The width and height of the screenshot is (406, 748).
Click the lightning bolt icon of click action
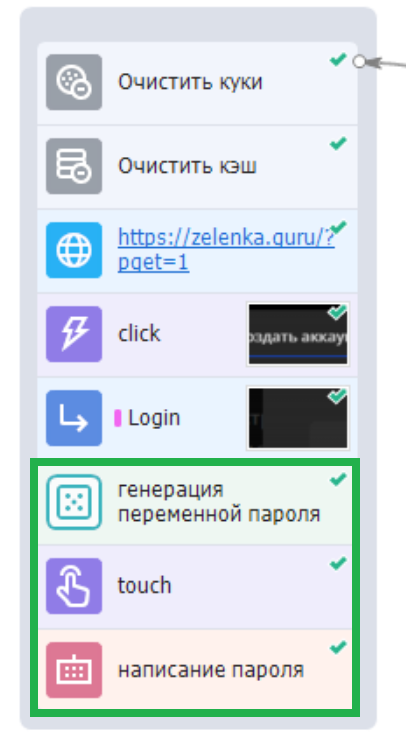pyautogui.click(x=74, y=334)
